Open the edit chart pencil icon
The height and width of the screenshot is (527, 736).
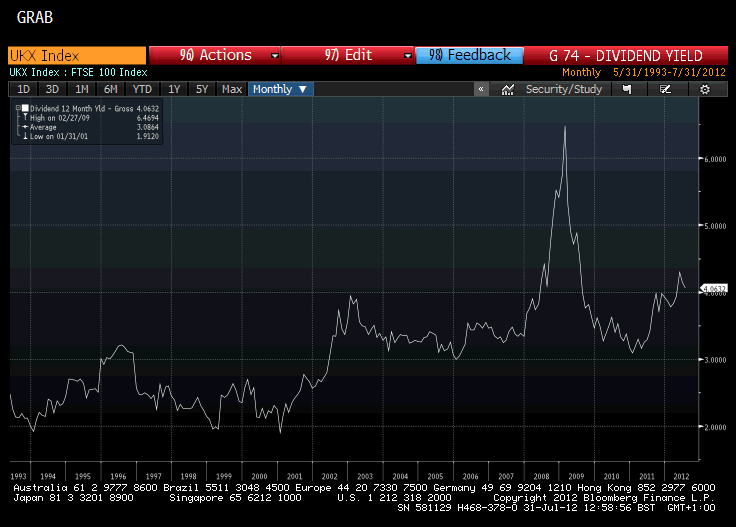[665, 89]
